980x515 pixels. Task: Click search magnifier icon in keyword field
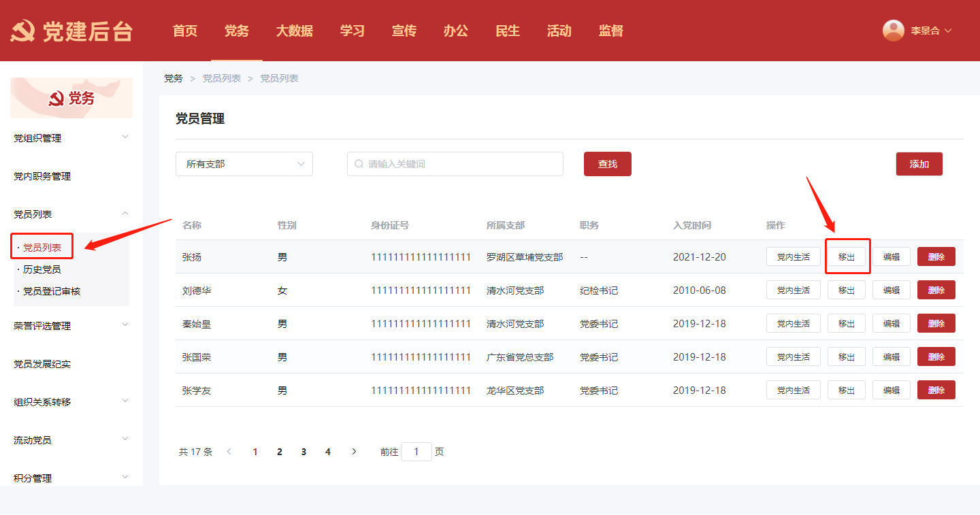359,164
